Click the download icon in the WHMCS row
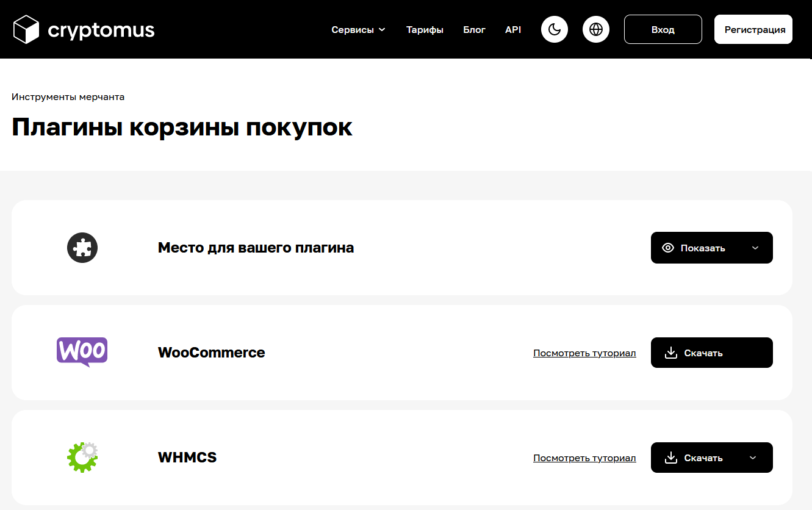 click(671, 458)
